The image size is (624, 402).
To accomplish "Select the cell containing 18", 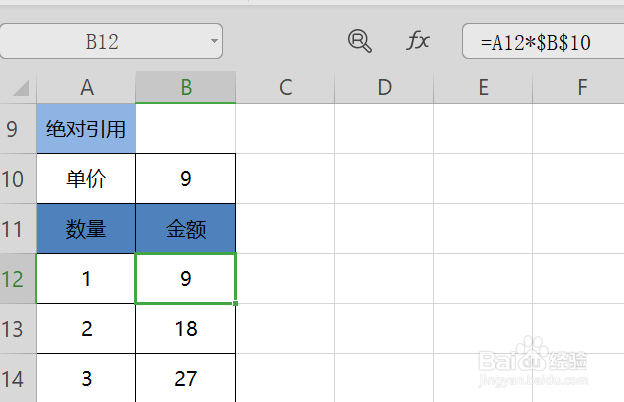I will pyautogui.click(x=186, y=329).
